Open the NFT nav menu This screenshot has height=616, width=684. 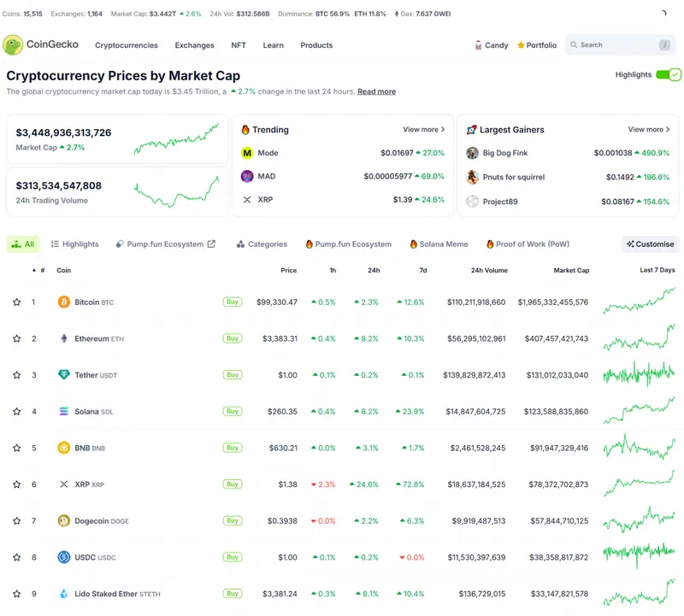pyautogui.click(x=239, y=45)
